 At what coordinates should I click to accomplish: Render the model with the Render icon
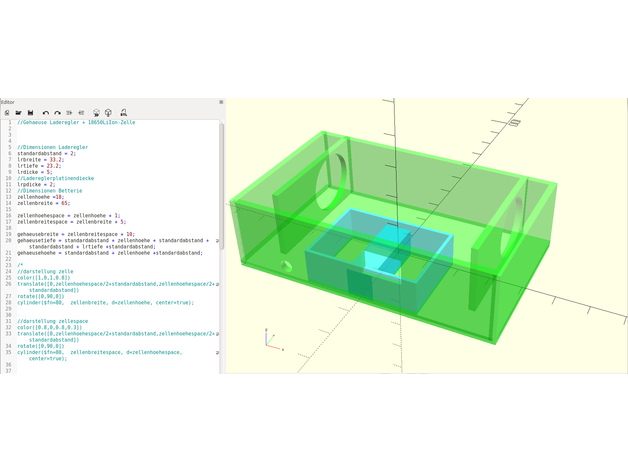click(x=108, y=113)
